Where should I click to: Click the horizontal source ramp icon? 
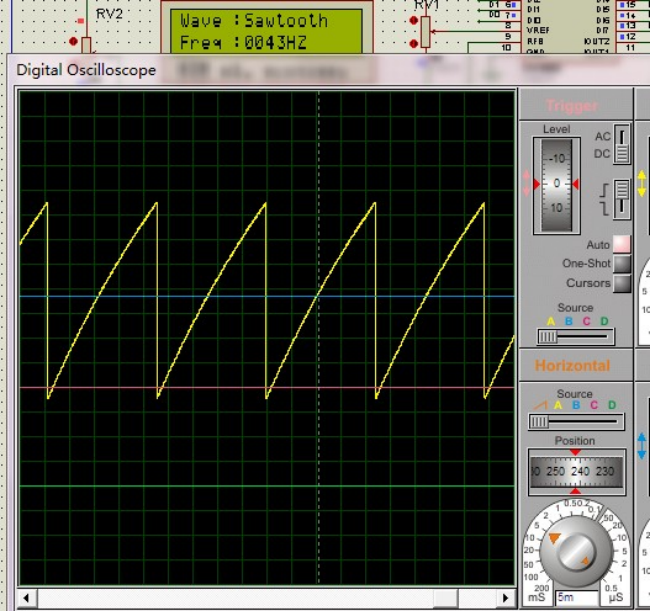pos(540,405)
